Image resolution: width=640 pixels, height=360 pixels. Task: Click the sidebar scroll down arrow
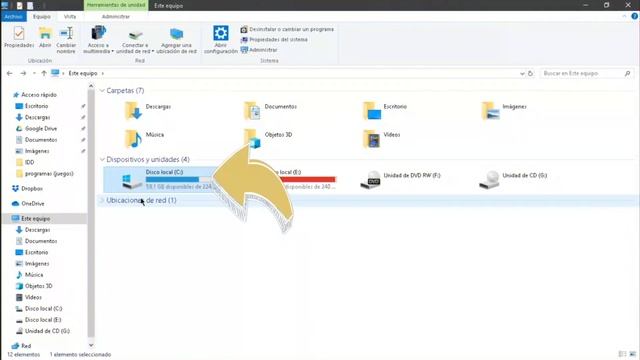tap(91, 345)
